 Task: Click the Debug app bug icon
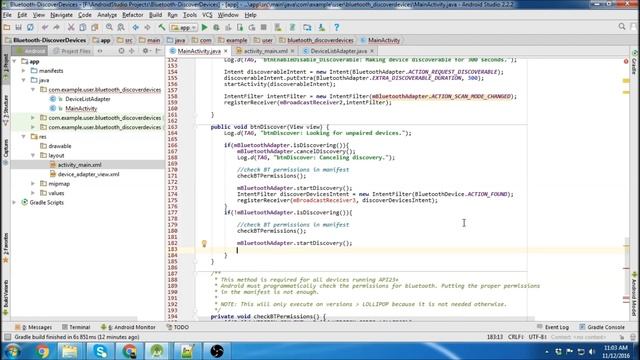tap(216, 27)
